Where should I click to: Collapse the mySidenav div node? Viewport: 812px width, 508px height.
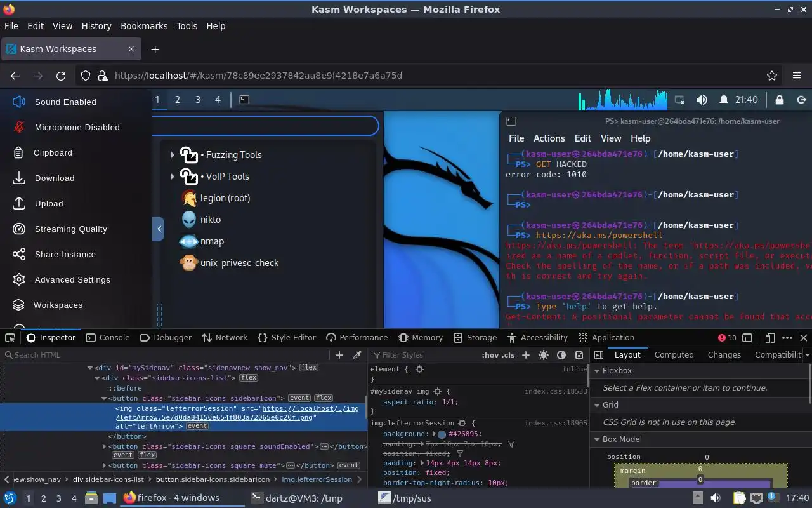(x=90, y=368)
